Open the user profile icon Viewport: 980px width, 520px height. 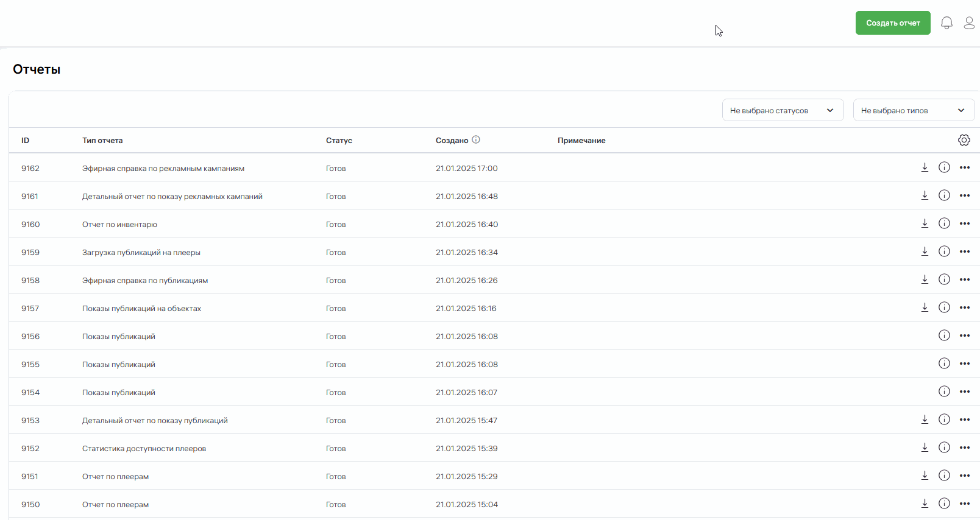point(969,23)
